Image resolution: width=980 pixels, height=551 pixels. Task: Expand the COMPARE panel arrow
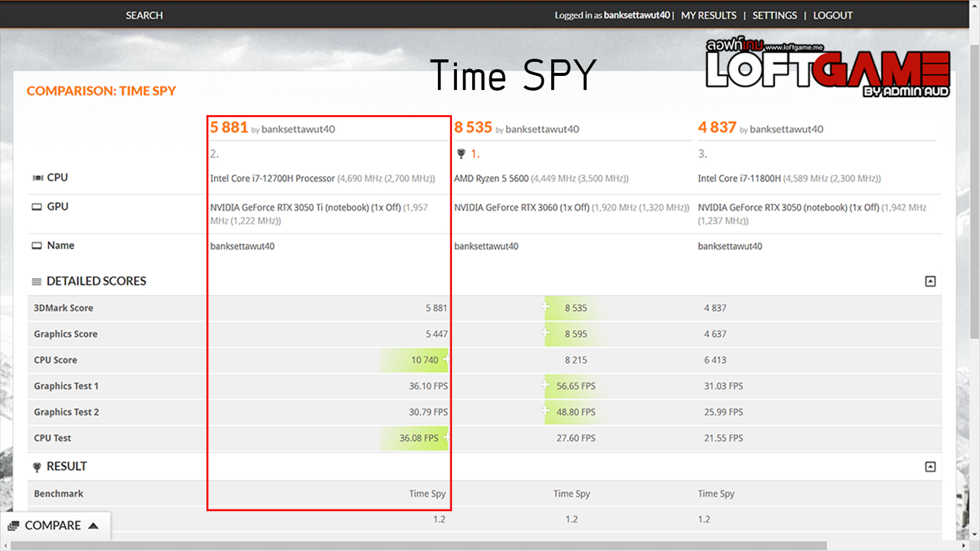pyautogui.click(x=94, y=526)
